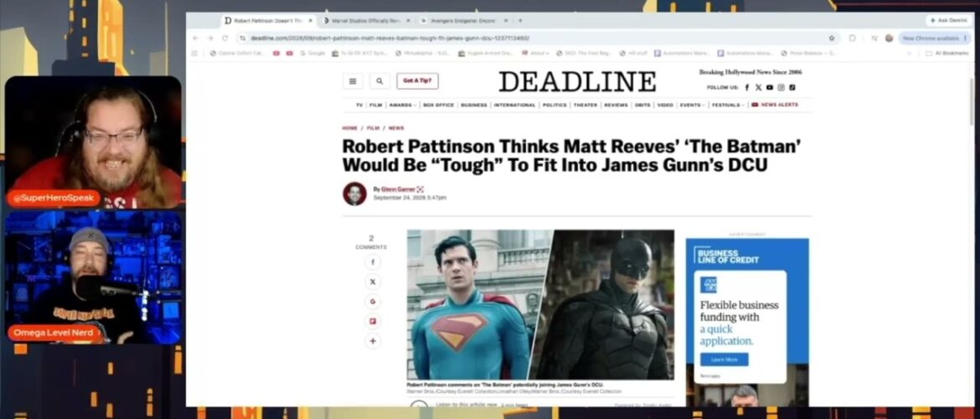
Task: Open the VIDEO navigation item
Action: point(665,105)
